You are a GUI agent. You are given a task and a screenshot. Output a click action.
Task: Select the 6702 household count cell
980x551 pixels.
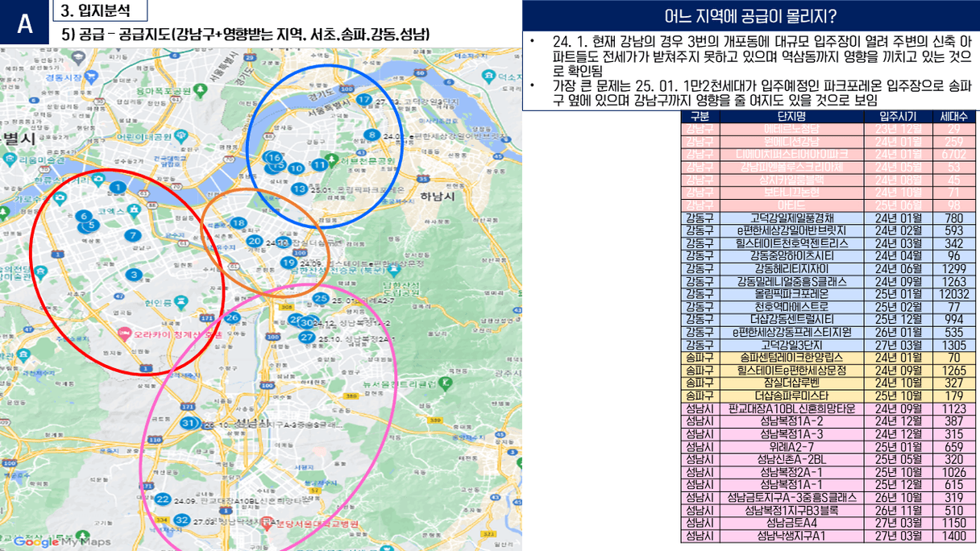point(954,155)
